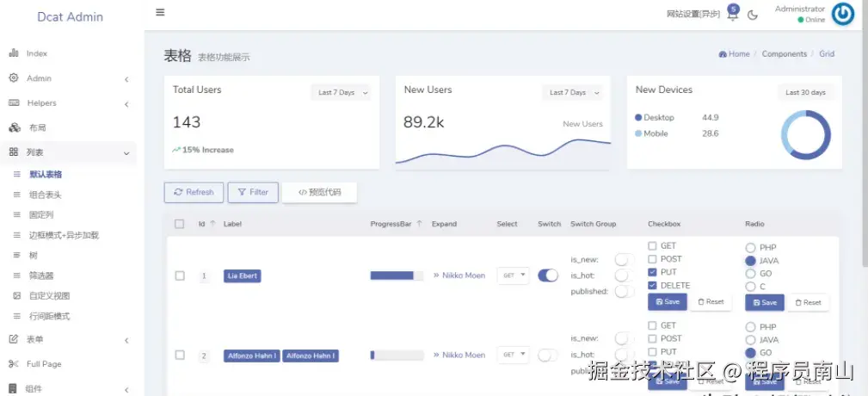Click the Admin gear icon in sidebar
This screenshot has height=396, width=868.
[x=14, y=78]
